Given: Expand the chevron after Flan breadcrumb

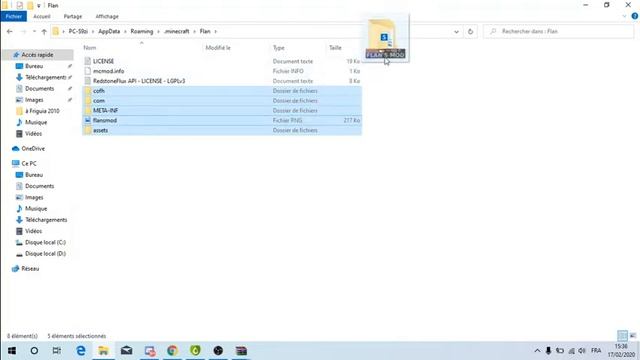Looking at the screenshot, I should 216,31.
